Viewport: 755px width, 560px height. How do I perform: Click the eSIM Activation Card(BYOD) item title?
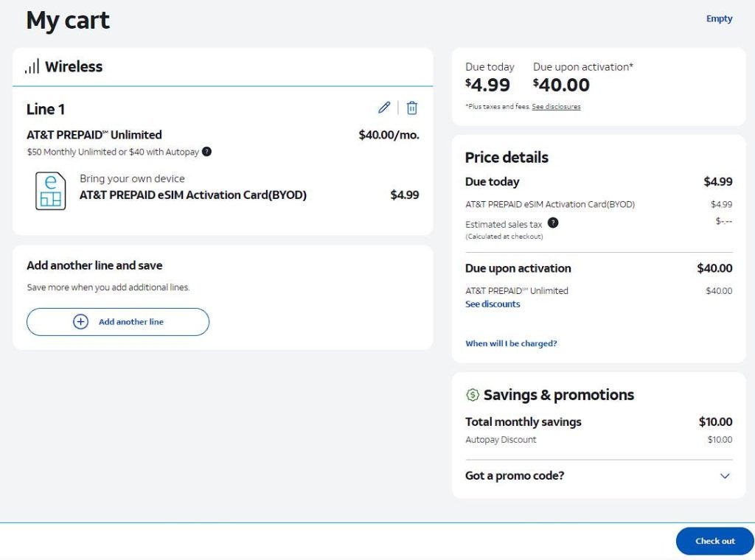pyautogui.click(x=193, y=195)
